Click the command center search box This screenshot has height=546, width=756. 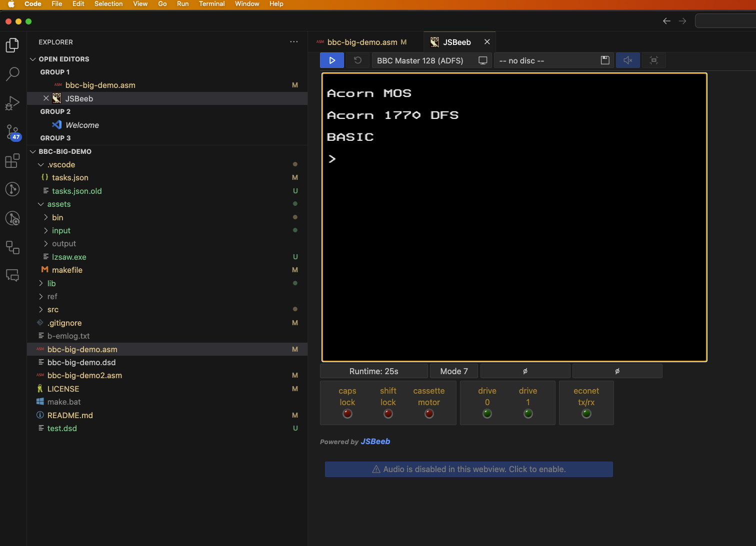[725, 21]
